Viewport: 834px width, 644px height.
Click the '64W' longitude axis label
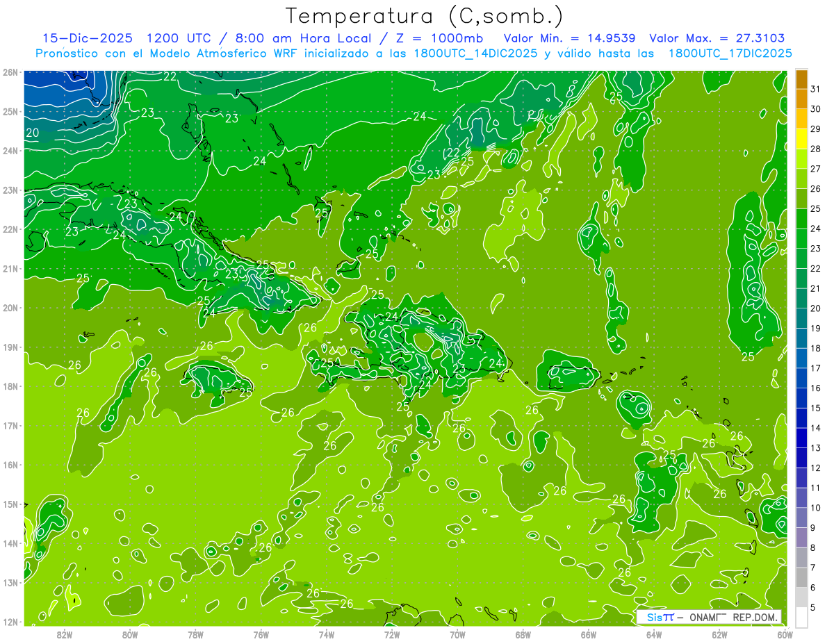click(654, 634)
